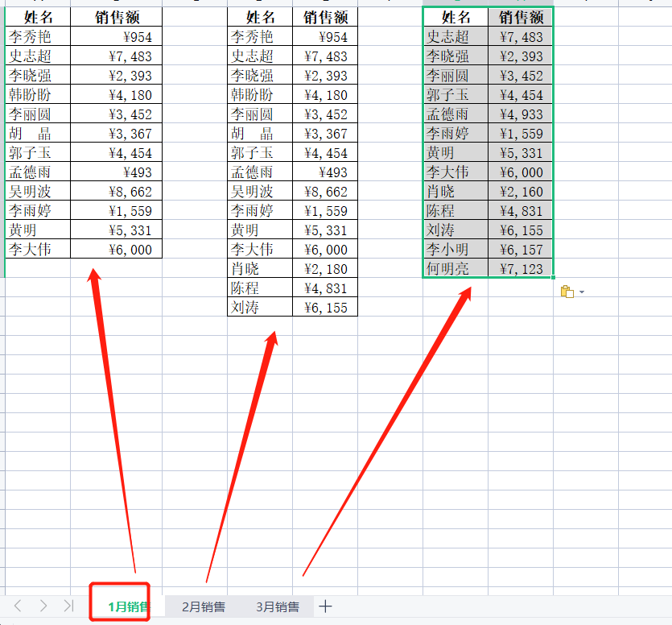Select 吴明波 cell in first table

[x=38, y=191]
